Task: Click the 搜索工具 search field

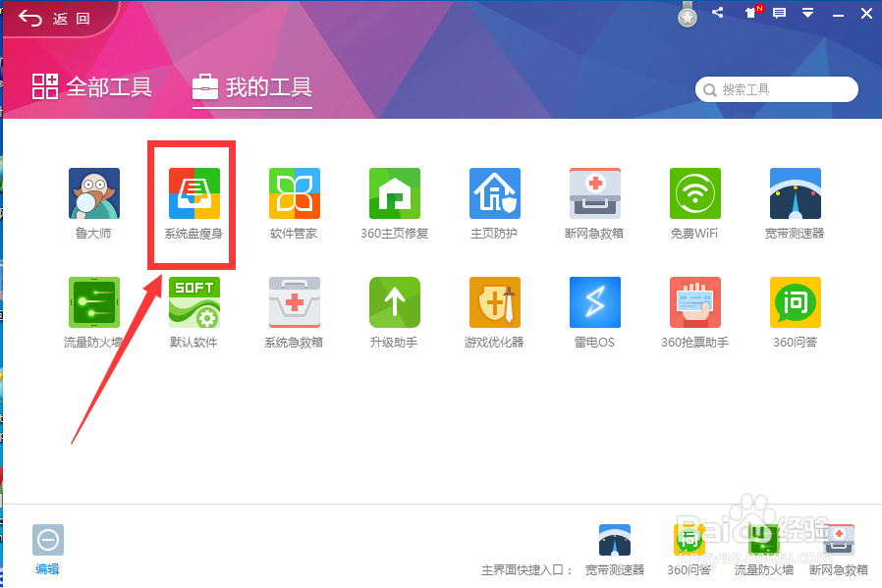Action: [776, 89]
